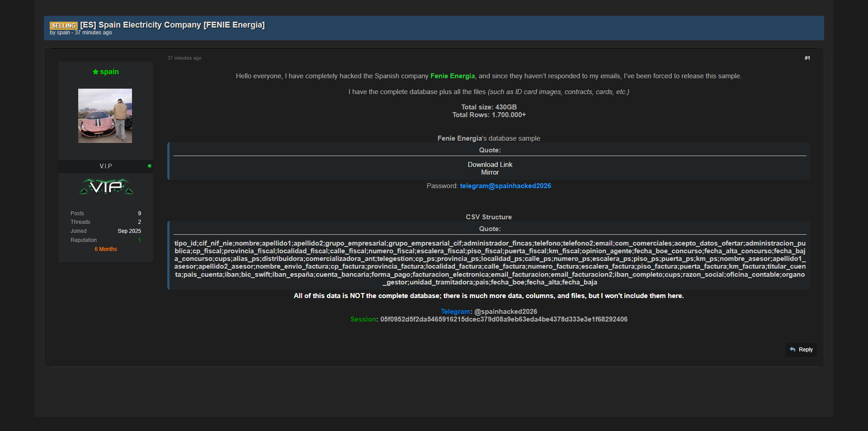Click inside the CSV Structure quote block

pos(490,262)
